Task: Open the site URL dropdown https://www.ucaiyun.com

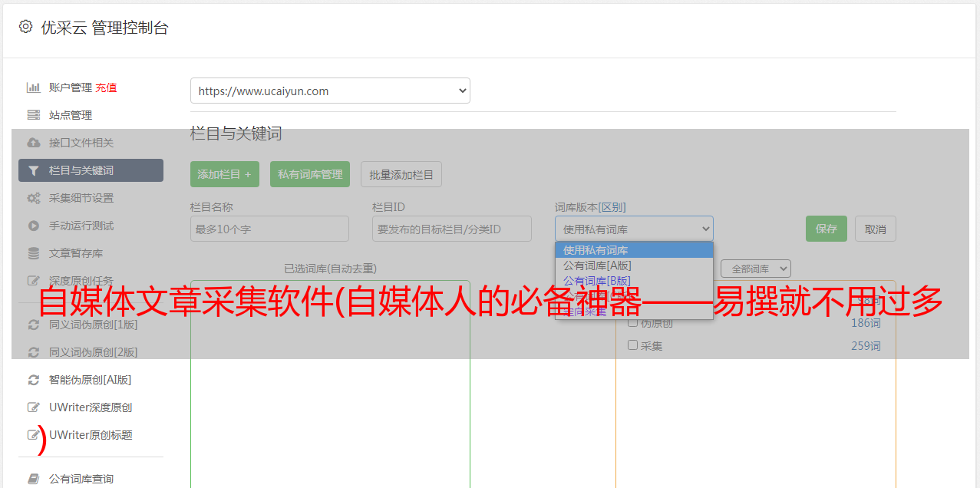Action: coord(330,91)
